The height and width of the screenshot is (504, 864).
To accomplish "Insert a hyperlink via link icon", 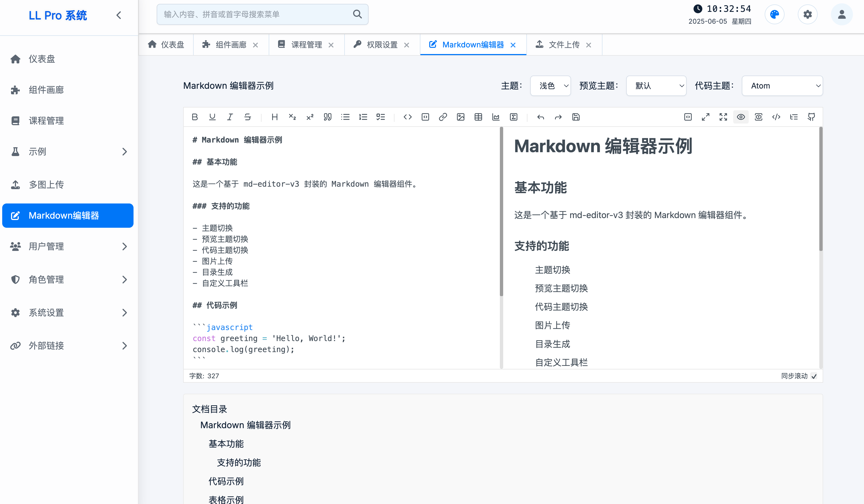I will pyautogui.click(x=443, y=117).
